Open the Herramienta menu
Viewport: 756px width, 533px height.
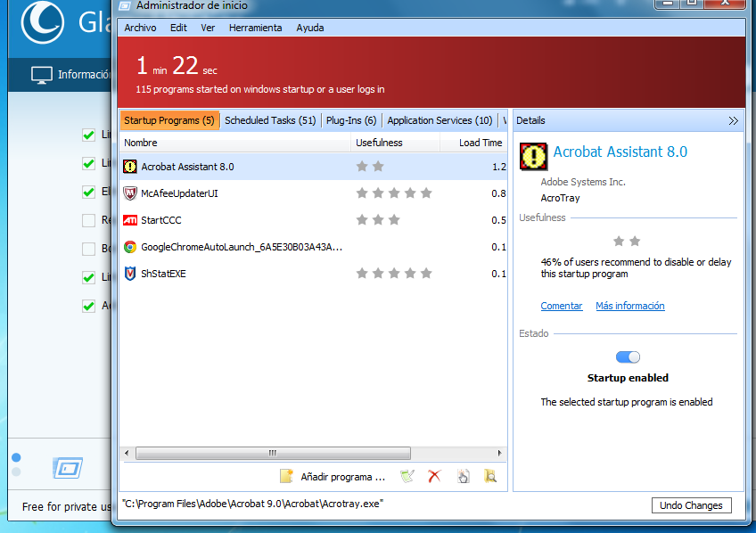click(x=255, y=28)
